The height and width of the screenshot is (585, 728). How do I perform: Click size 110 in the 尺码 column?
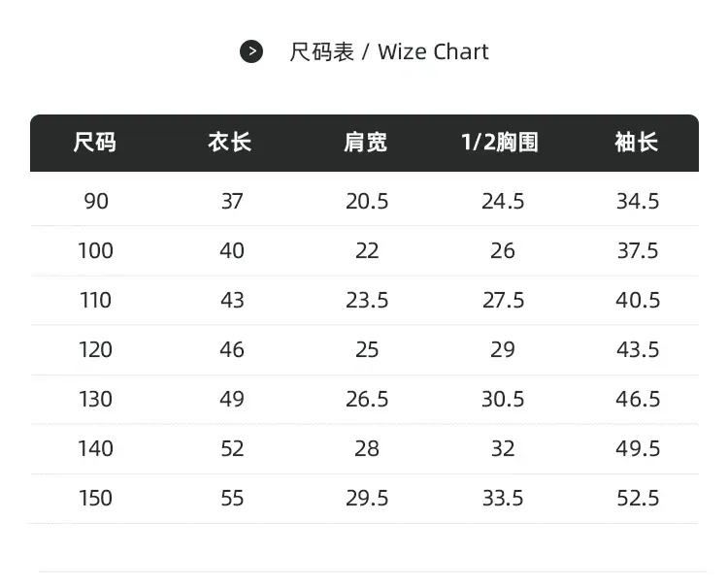click(x=96, y=300)
